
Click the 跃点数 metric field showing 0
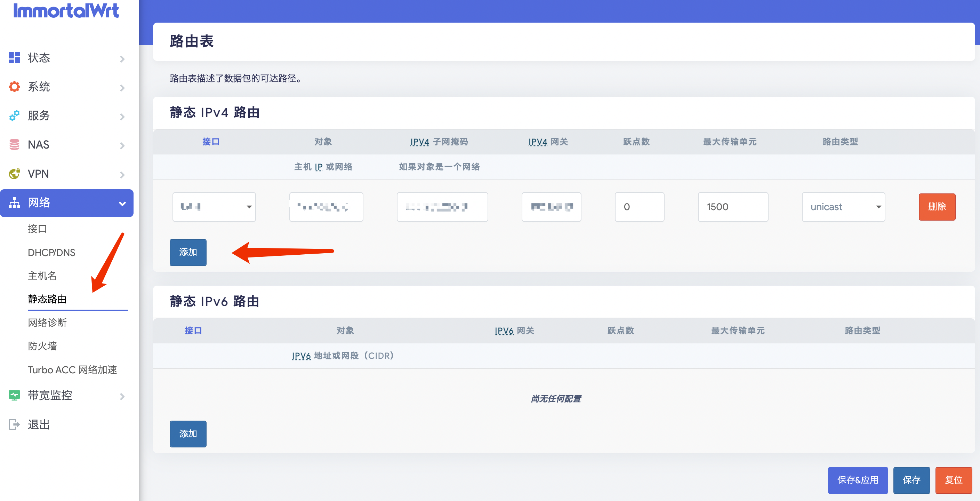click(640, 207)
